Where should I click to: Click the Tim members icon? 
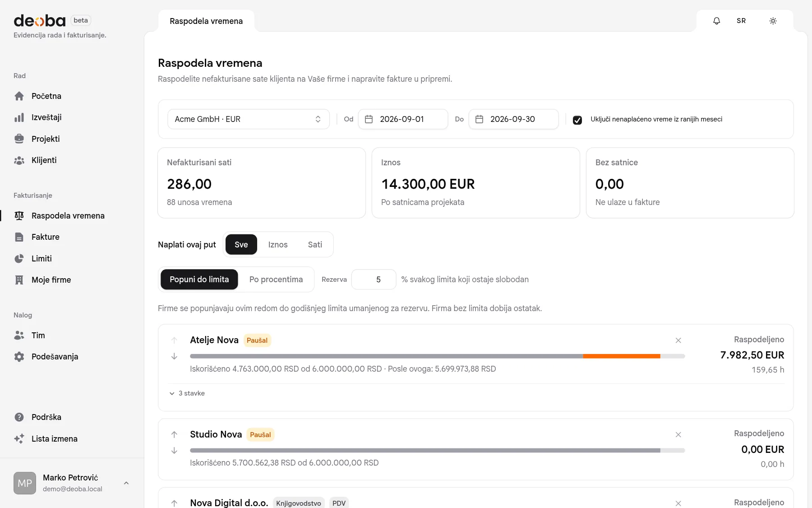pos(19,336)
